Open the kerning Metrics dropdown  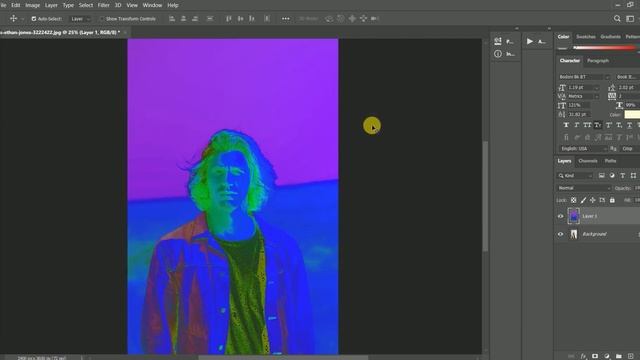pos(583,96)
